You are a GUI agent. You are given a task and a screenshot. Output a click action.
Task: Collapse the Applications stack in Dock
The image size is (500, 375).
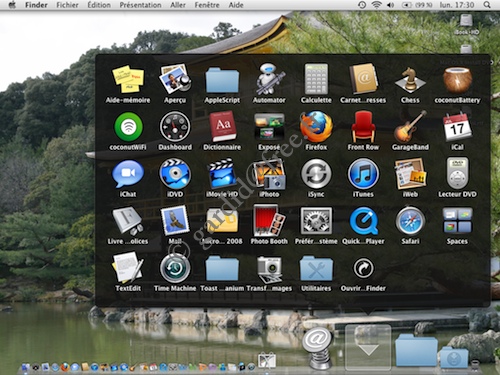(x=368, y=347)
